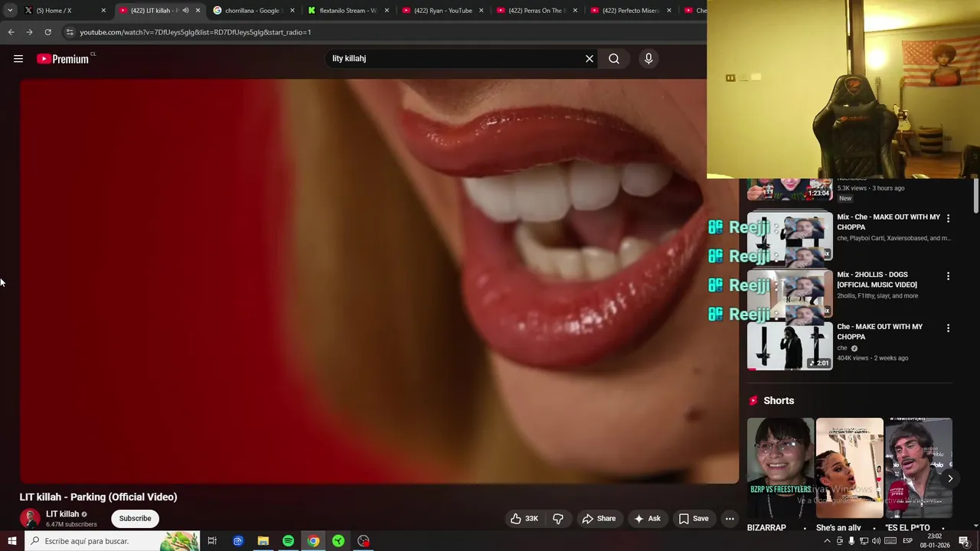Subscribe to LIT killah channel
The width and height of the screenshot is (980, 551).
[135, 518]
